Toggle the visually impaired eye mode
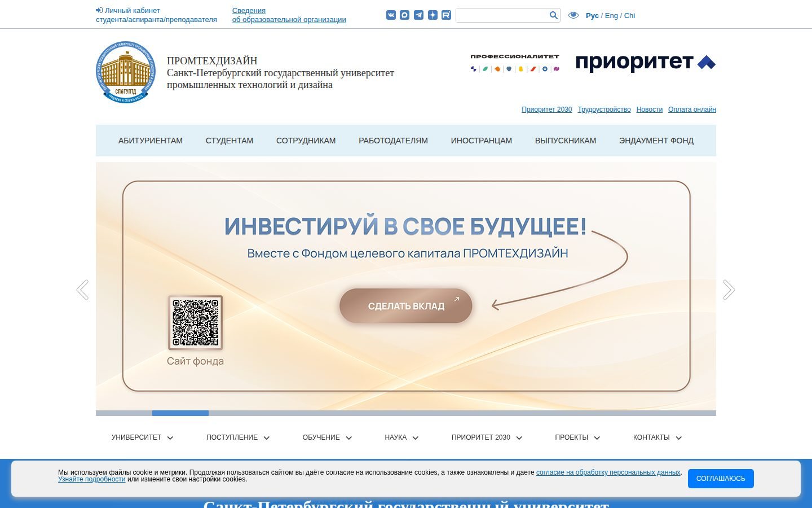This screenshot has width=812, height=508. pyautogui.click(x=573, y=15)
